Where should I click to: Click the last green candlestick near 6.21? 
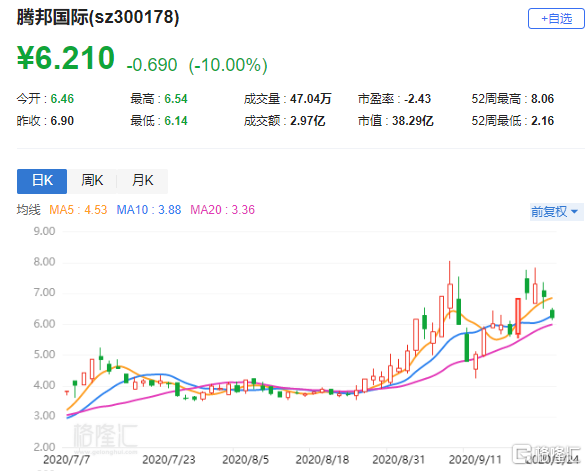pyautogui.click(x=552, y=314)
